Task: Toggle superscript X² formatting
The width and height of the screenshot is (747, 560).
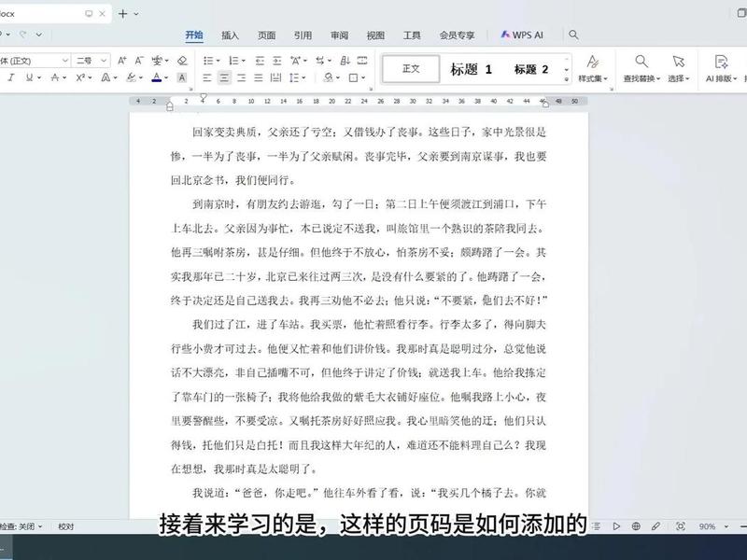Action: point(80,77)
